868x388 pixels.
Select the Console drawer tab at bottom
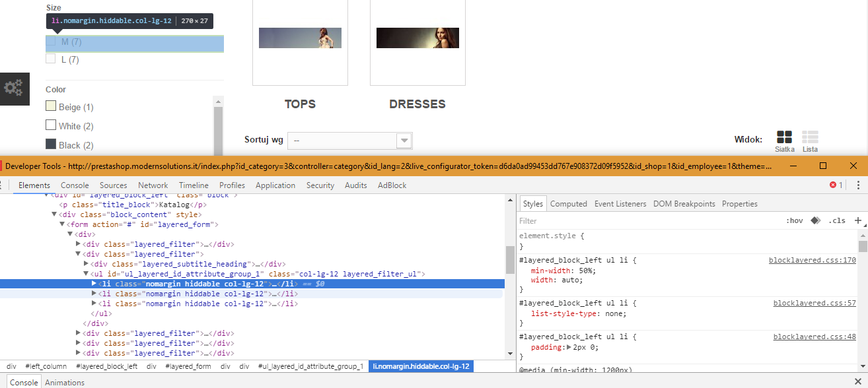click(x=24, y=383)
